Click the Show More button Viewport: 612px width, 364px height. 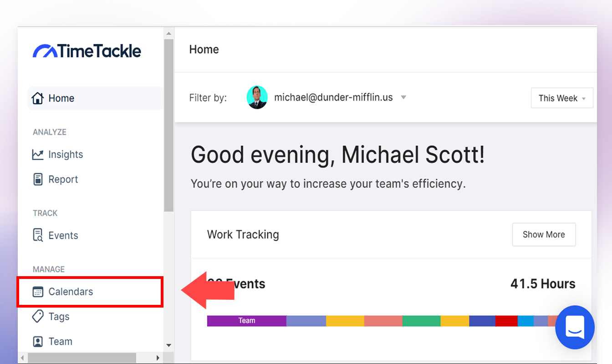(x=544, y=234)
